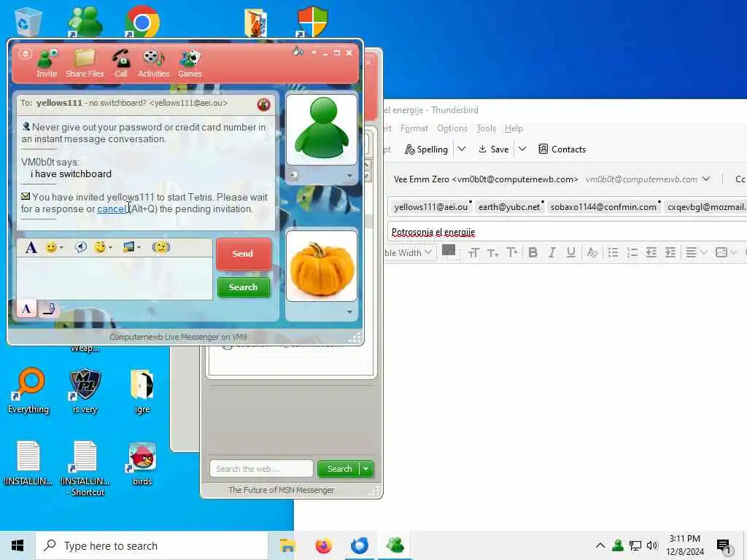747x560 pixels.
Task: Apply bulleted list
Action: (613, 253)
